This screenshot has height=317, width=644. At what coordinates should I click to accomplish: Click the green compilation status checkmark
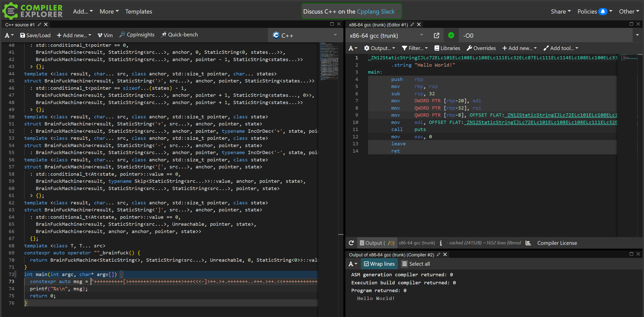click(x=451, y=35)
